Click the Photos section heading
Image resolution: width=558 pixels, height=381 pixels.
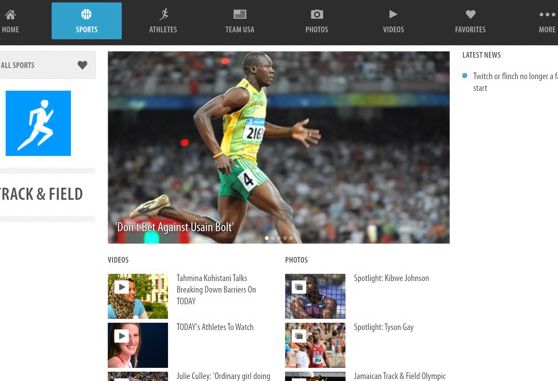(x=296, y=260)
